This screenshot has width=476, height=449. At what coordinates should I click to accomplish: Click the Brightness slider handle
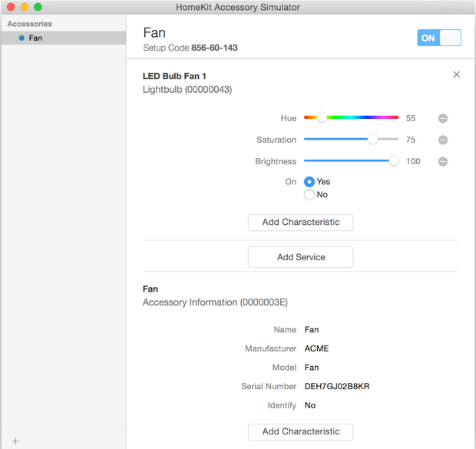click(394, 161)
